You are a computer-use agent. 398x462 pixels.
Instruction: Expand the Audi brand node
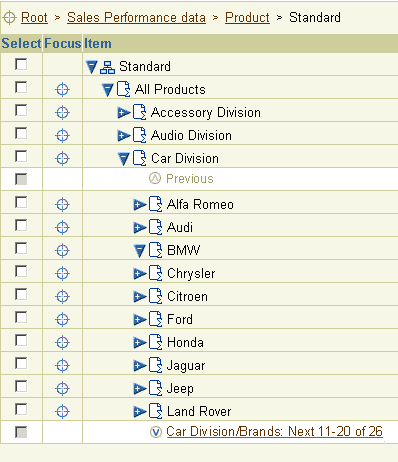(x=140, y=228)
